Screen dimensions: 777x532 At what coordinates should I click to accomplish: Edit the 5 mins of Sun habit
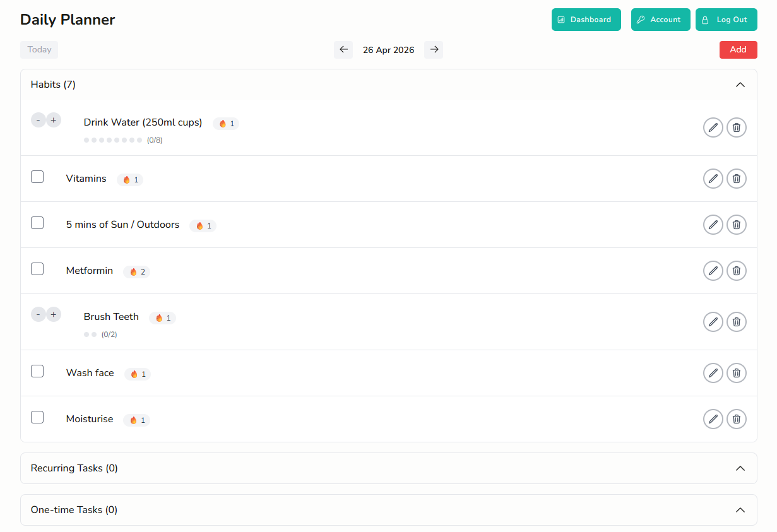tap(713, 225)
